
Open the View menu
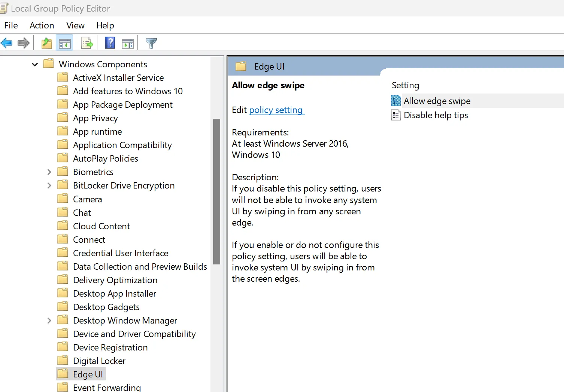[x=75, y=25]
